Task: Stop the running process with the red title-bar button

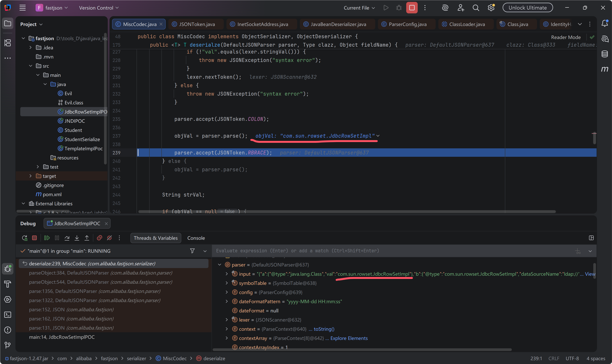Action: [x=412, y=8]
